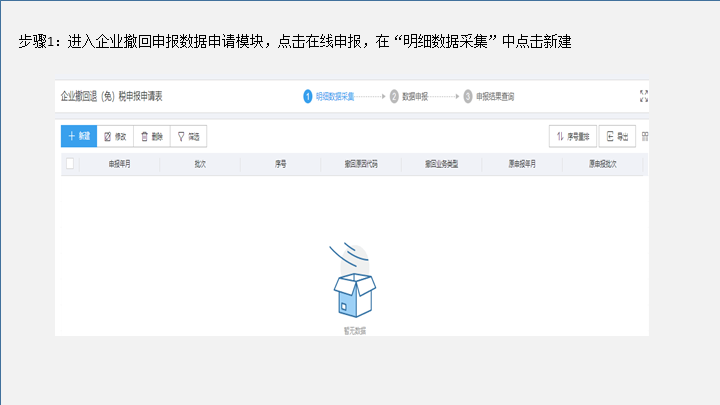Click the empty box 暂无数据 illustration
The height and width of the screenshot is (405, 720).
pos(354,280)
